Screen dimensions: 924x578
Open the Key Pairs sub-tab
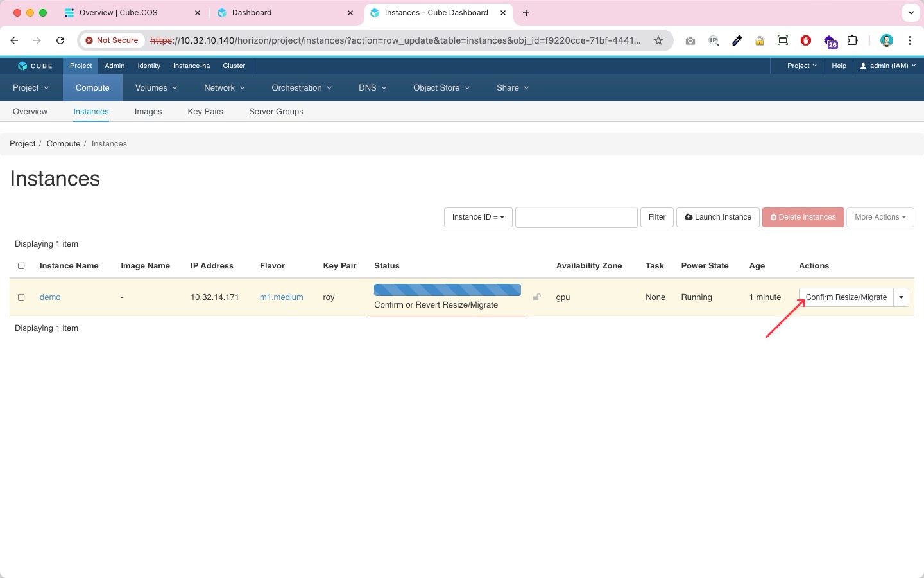click(x=205, y=112)
